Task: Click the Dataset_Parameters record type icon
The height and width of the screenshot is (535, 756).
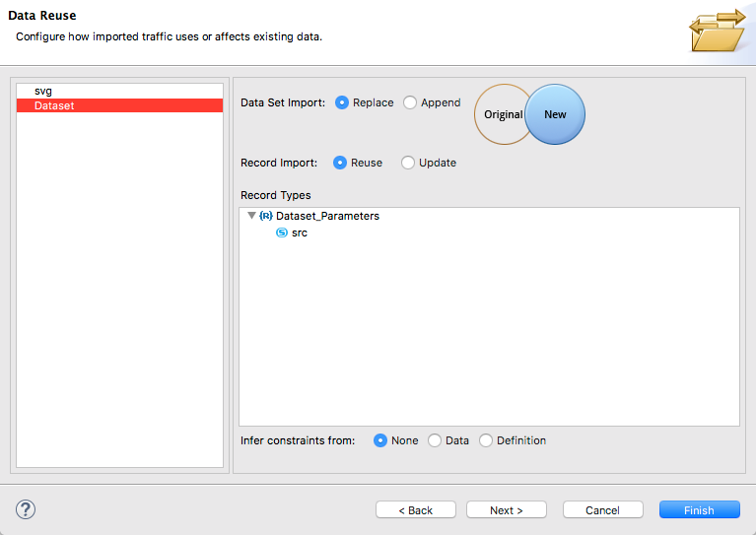Action: pyautogui.click(x=266, y=216)
